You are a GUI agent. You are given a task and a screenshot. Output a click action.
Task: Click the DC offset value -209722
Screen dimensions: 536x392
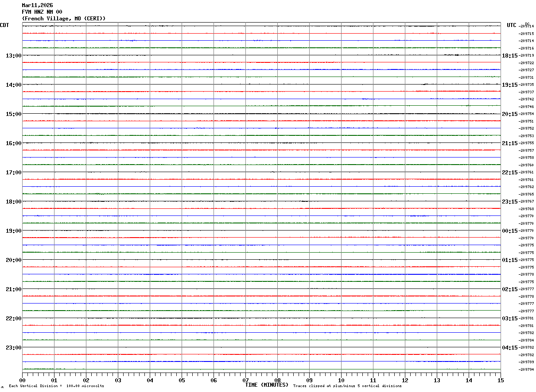(526, 63)
